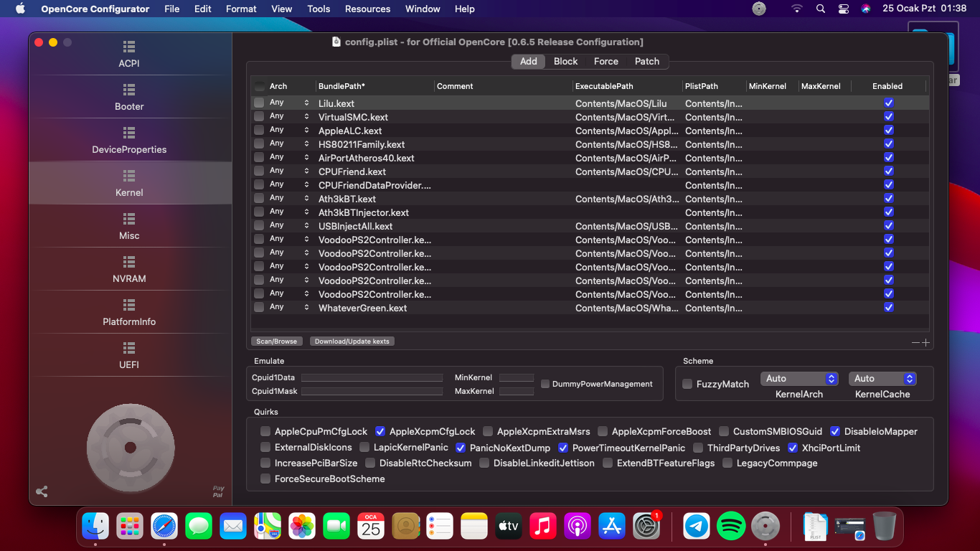Click the plus icon to add kext
The image size is (980, 551).
(x=925, y=343)
